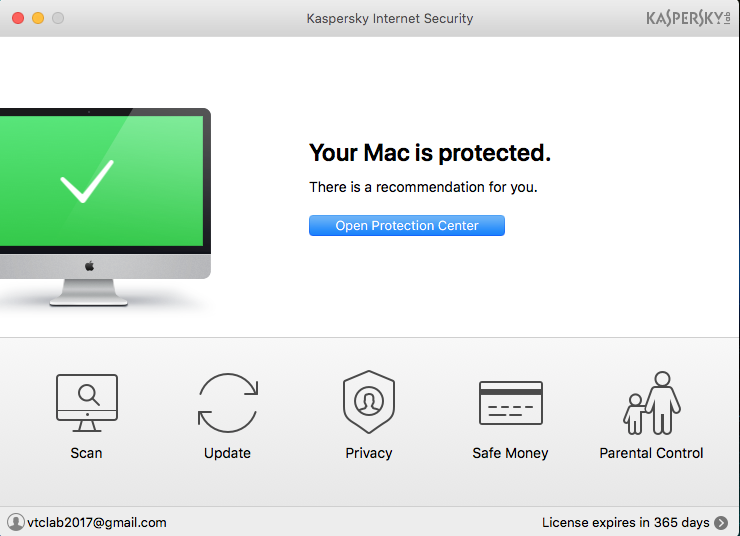Image resolution: width=740 pixels, height=536 pixels.
Task: Click the Kaspersky Lab logo
Action: coord(689,18)
